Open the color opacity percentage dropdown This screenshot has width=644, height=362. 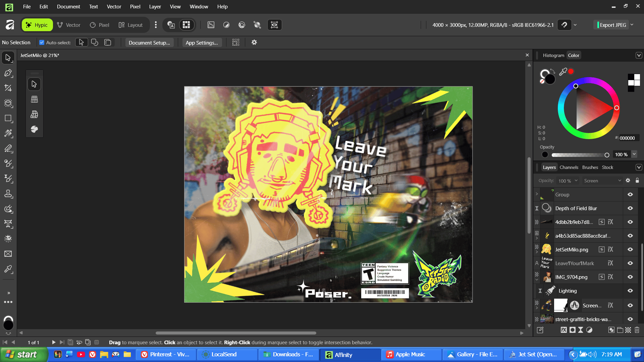[634, 154]
